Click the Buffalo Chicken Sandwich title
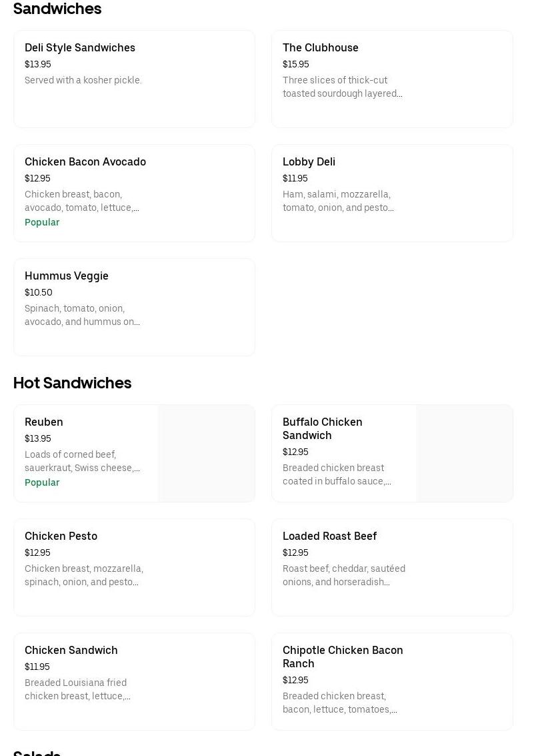Screen dimensions: 536x756 (323, 428)
